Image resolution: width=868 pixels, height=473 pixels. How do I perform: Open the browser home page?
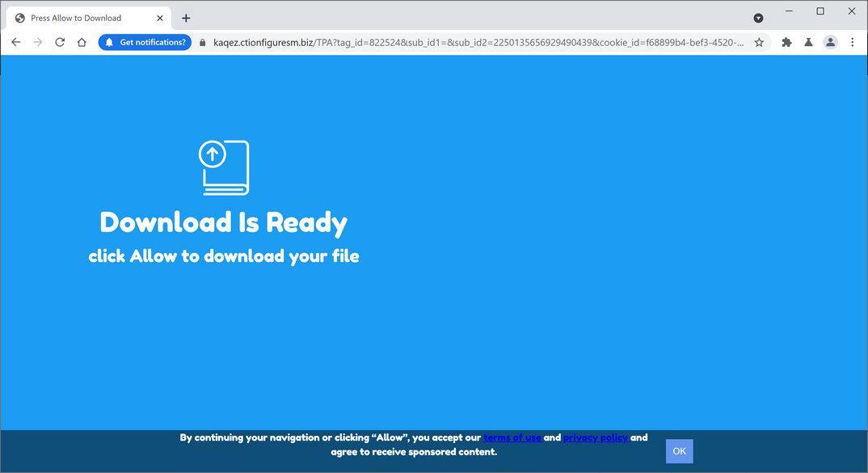(82, 42)
